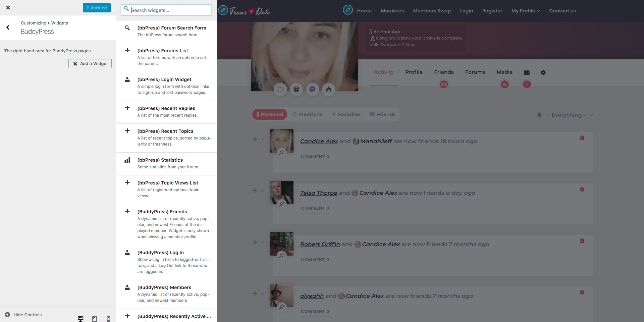Add the (BuddyPress) Members widget

tap(166, 294)
